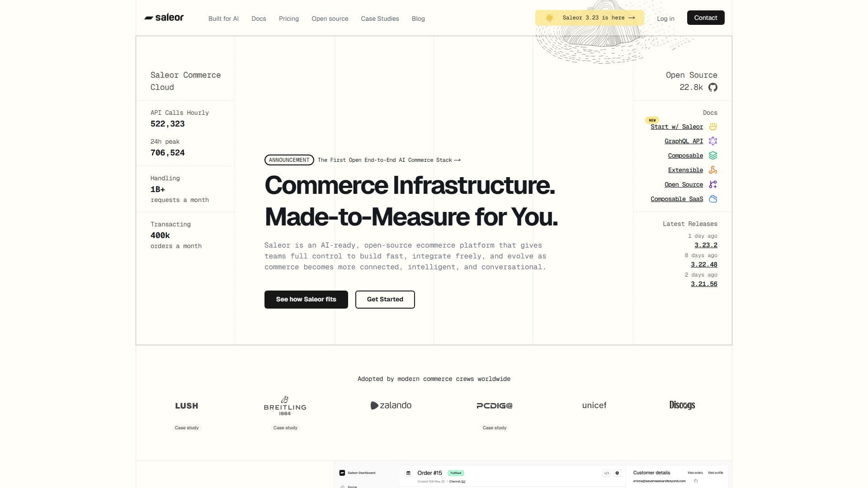Screen dimensions: 868x488
Task: Open the Open Source docs link
Action: [684, 185]
